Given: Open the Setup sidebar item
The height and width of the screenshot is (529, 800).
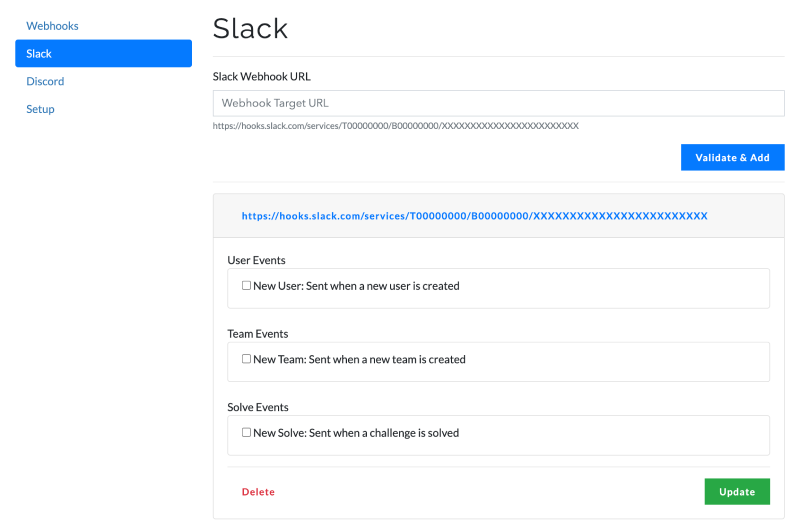Looking at the screenshot, I should point(40,109).
